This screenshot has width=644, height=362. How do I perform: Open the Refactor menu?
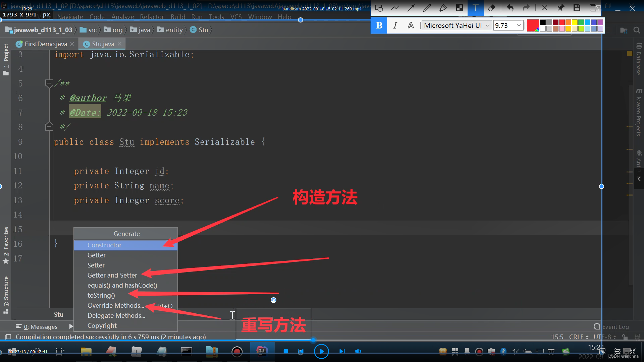tap(152, 17)
